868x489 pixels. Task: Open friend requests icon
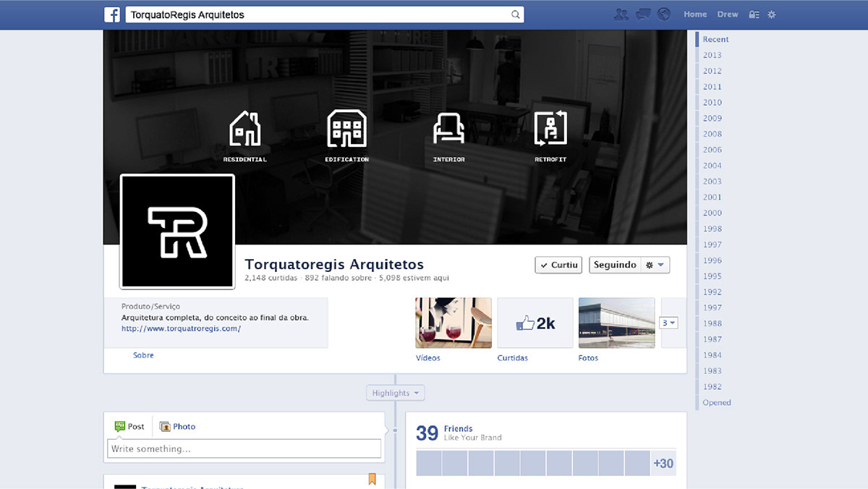pyautogui.click(x=621, y=14)
